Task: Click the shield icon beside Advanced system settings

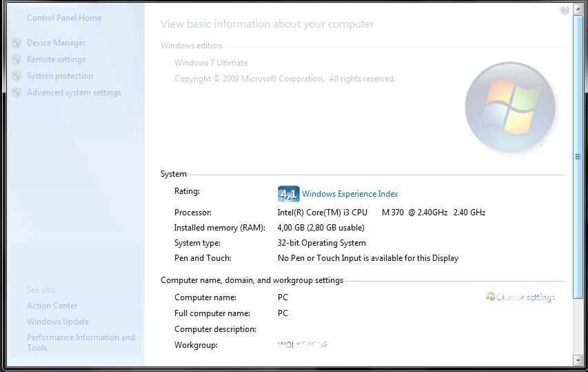Action: pyautogui.click(x=17, y=92)
